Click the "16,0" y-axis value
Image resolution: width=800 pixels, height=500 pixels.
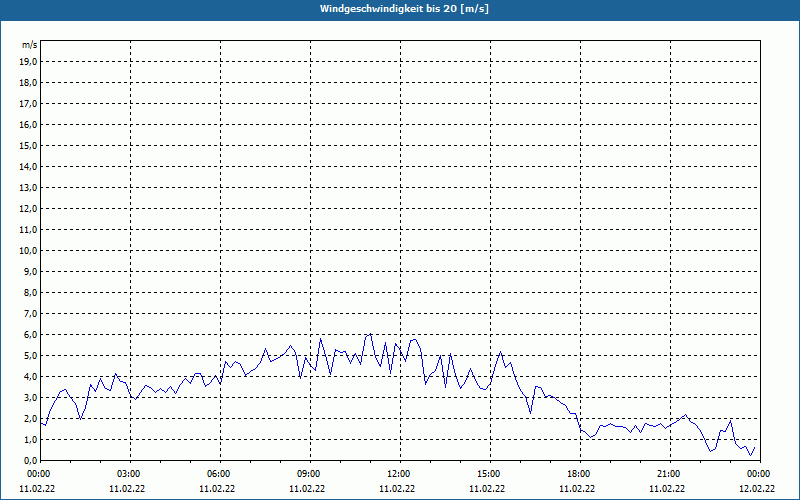28,124
